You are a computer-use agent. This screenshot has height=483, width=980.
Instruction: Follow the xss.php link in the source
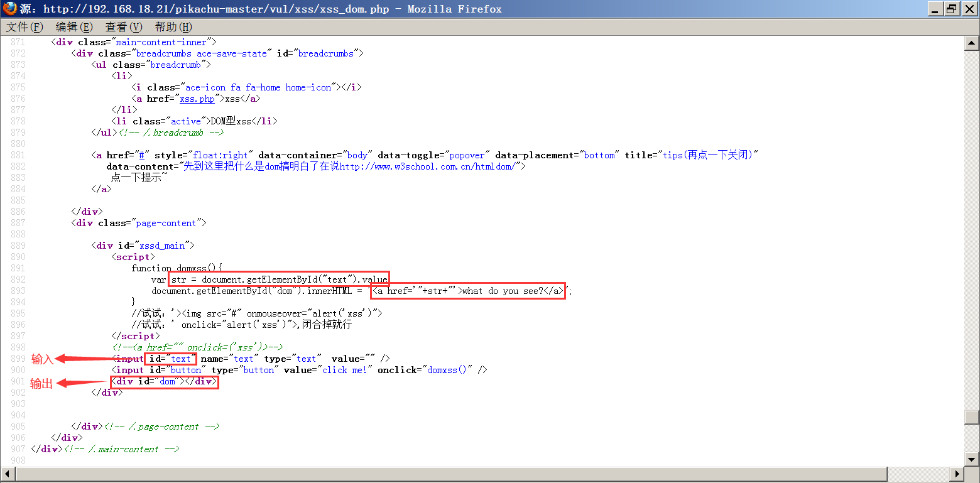pyautogui.click(x=197, y=99)
